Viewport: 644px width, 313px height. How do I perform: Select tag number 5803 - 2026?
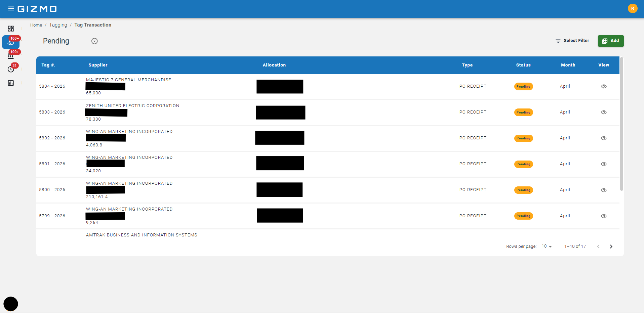coord(52,112)
